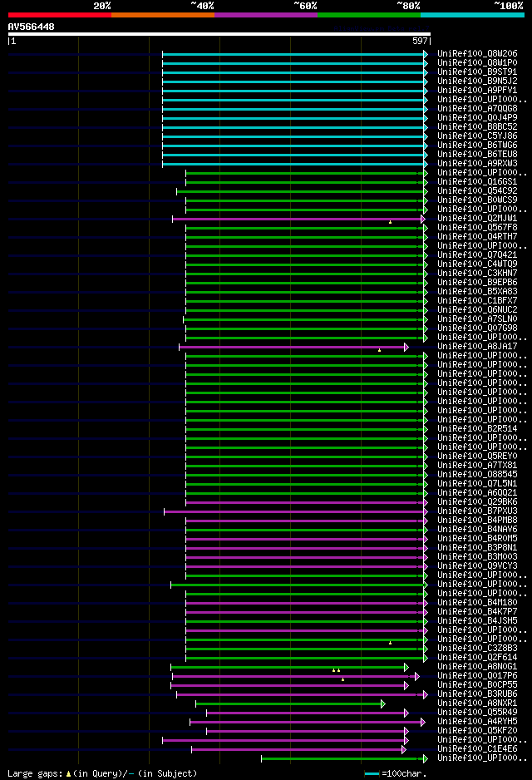The height and width of the screenshot is (780, 532).
Task: Click the green alignment bar of A8NXR1
Action: click(x=289, y=703)
